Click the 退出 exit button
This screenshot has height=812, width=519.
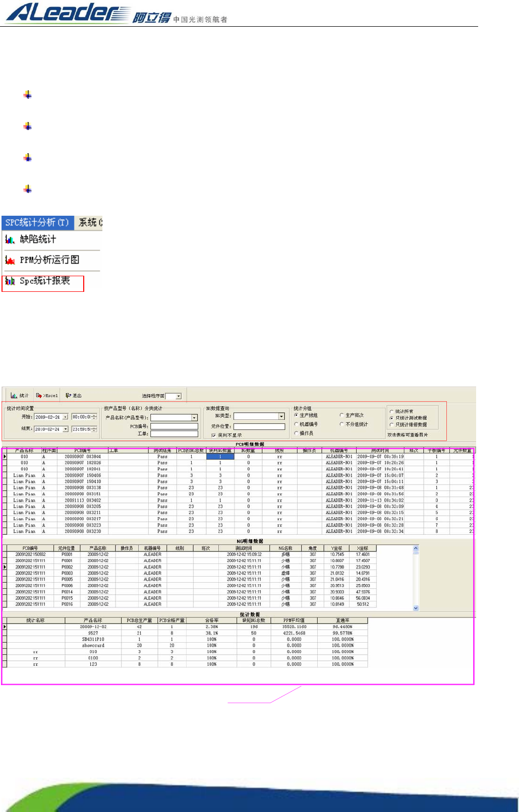[74, 396]
